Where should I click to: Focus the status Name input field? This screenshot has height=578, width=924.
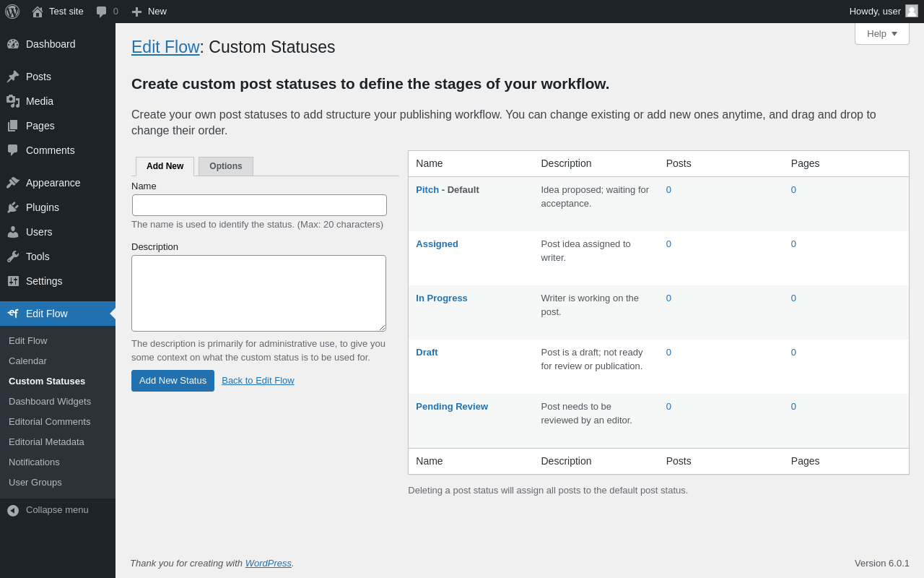point(259,205)
